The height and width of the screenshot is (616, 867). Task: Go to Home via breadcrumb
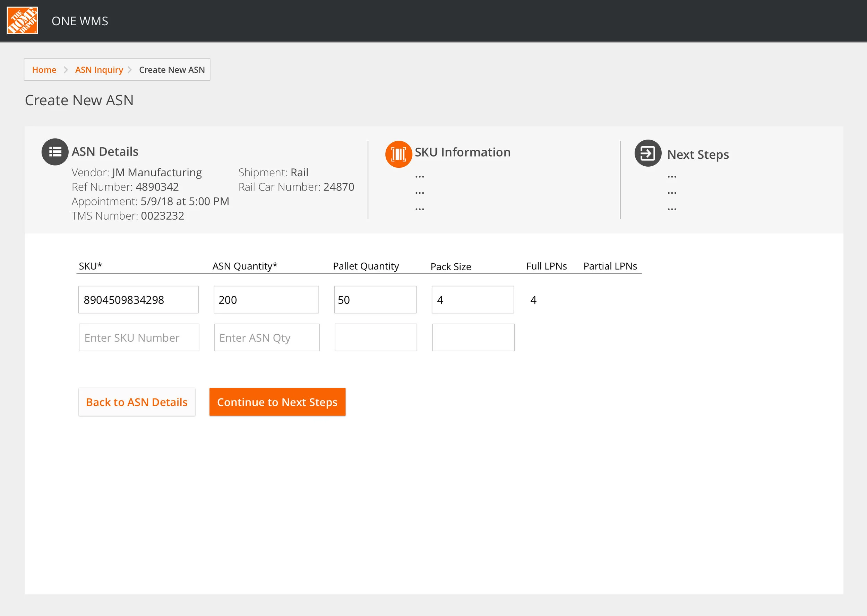point(44,70)
